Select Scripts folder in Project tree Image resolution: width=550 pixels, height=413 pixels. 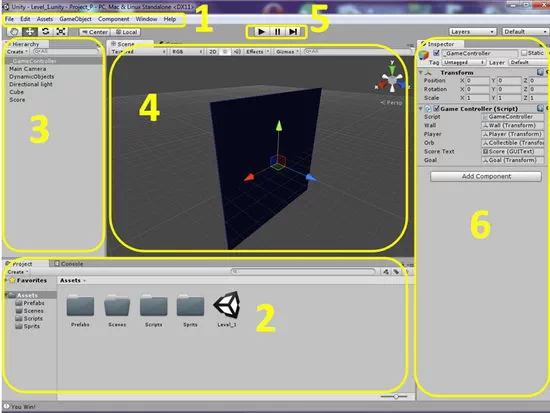click(29, 319)
